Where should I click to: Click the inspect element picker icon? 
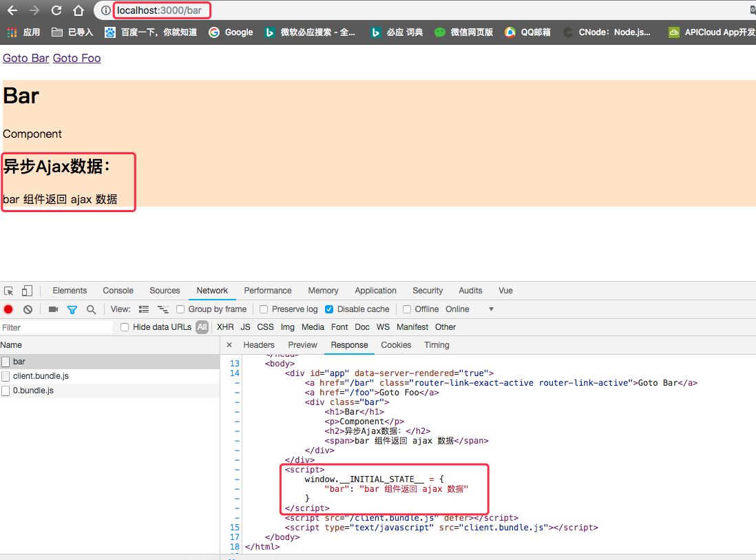(9, 291)
